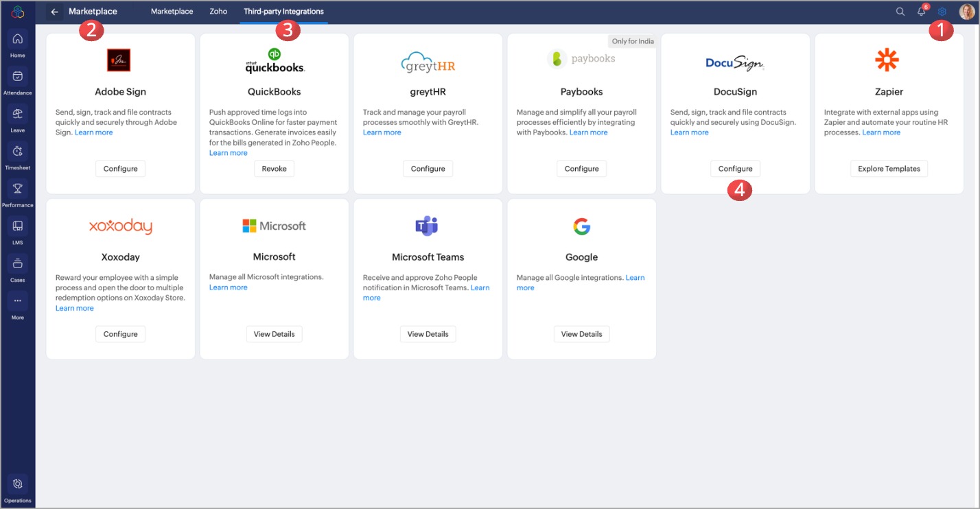Open Learn more link under Microsoft

229,287
